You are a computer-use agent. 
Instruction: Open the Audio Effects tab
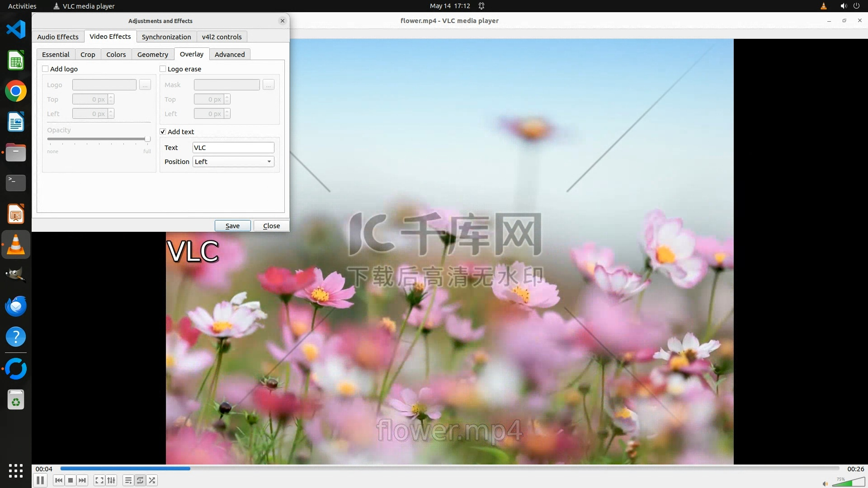tap(58, 37)
